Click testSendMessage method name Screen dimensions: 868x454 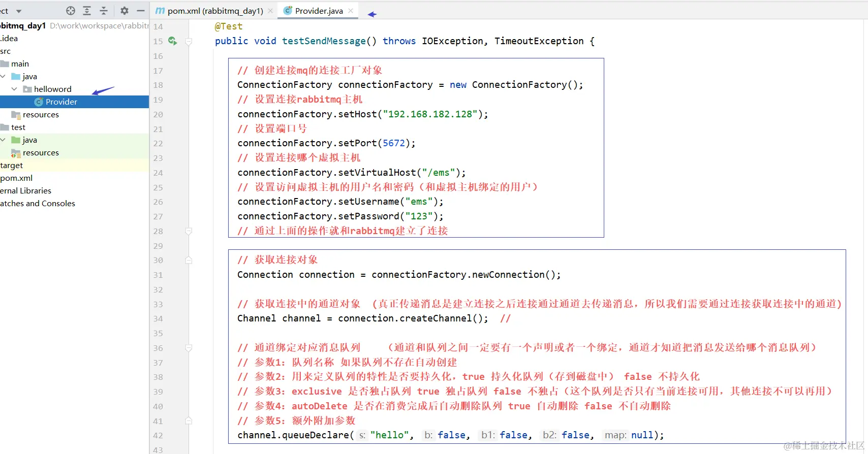click(324, 41)
